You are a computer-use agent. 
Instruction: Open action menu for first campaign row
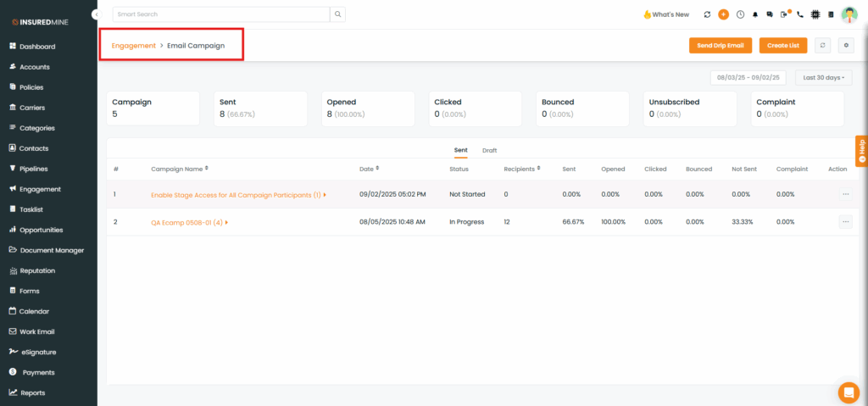point(845,194)
